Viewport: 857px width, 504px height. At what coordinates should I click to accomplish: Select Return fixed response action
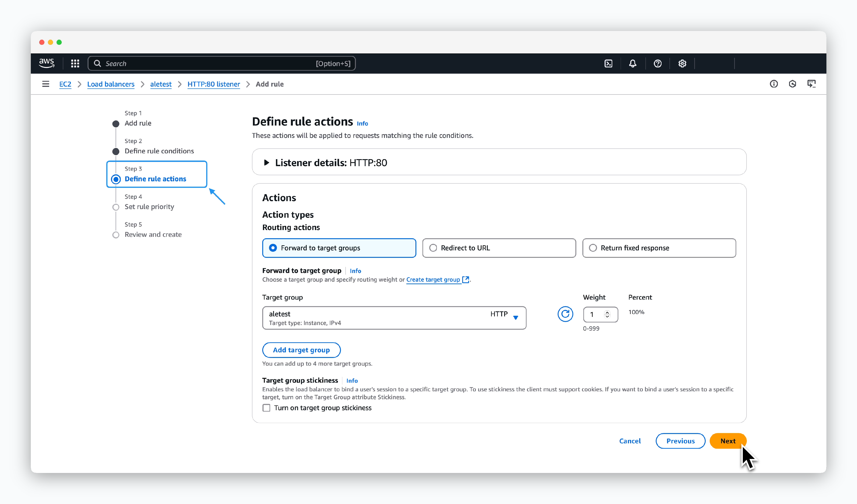coord(659,248)
